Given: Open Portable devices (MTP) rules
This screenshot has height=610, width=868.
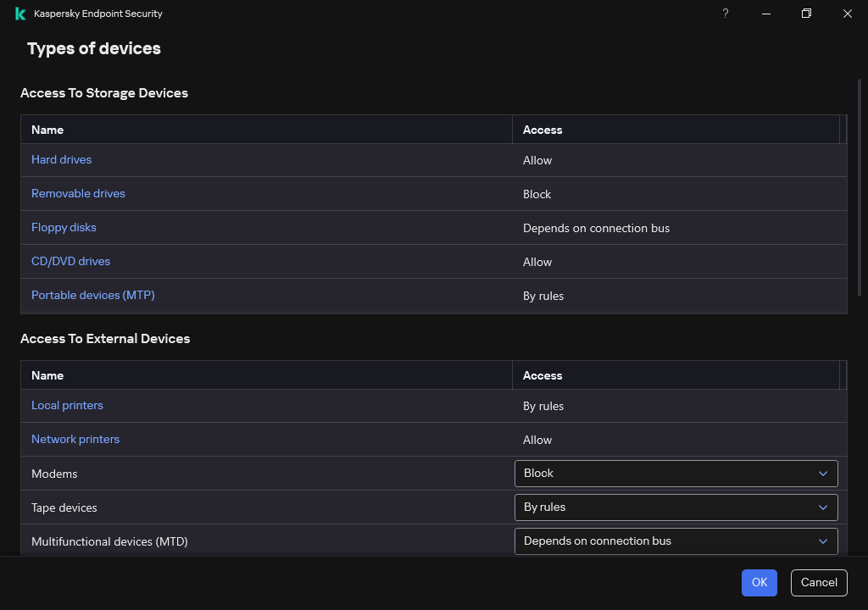Looking at the screenshot, I should [92, 295].
